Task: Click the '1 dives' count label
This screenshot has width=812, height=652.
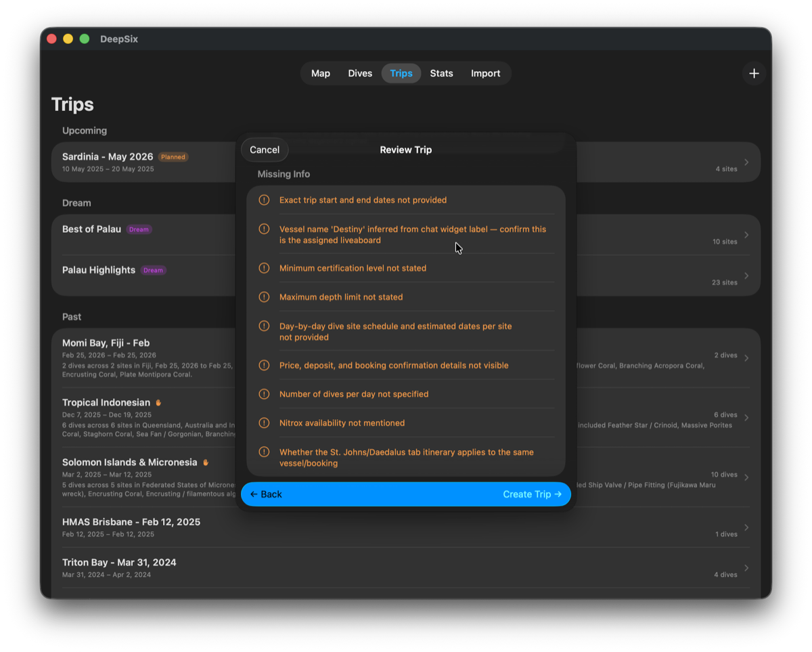Action: tap(726, 534)
